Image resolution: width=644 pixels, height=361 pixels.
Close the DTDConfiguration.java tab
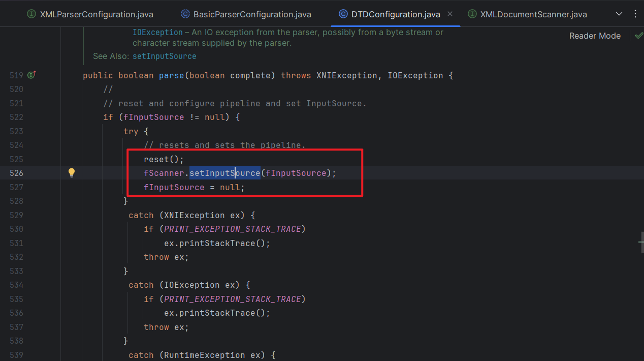(450, 14)
